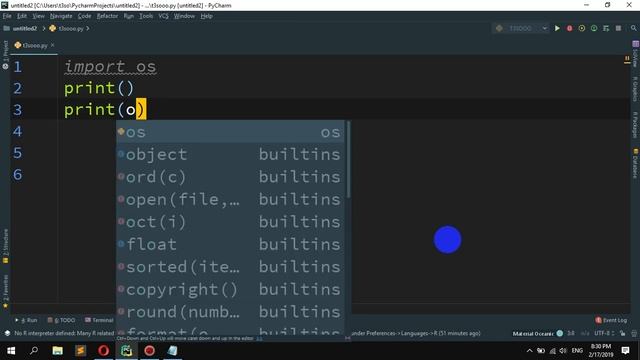Click line number 1 in gutter
The height and width of the screenshot is (360, 640).
tap(18, 67)
